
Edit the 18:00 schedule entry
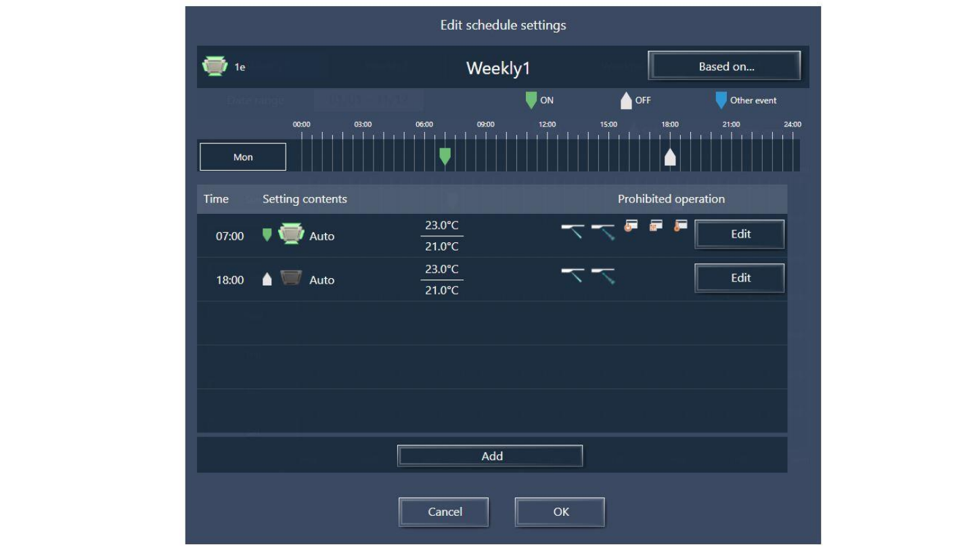point(740,278)
